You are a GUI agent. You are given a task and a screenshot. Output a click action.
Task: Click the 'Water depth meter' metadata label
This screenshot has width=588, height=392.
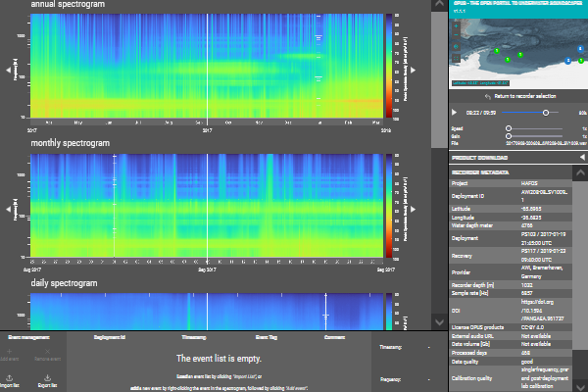tap(472, 225)
